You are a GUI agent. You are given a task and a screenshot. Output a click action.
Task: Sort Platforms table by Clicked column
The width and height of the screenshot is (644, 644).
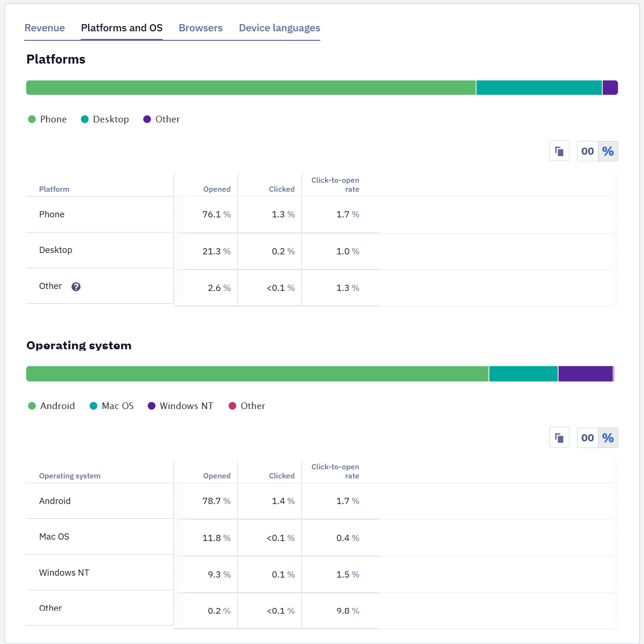[x=282, y=189]
